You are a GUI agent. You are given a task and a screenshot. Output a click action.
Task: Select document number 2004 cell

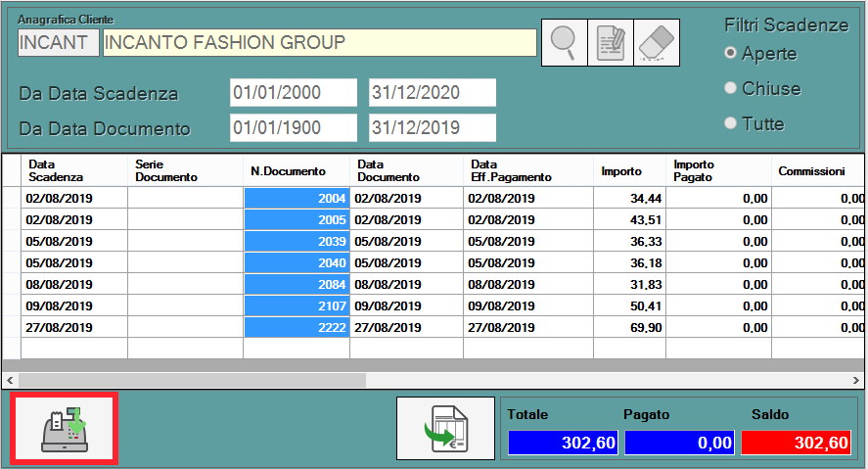297,197
